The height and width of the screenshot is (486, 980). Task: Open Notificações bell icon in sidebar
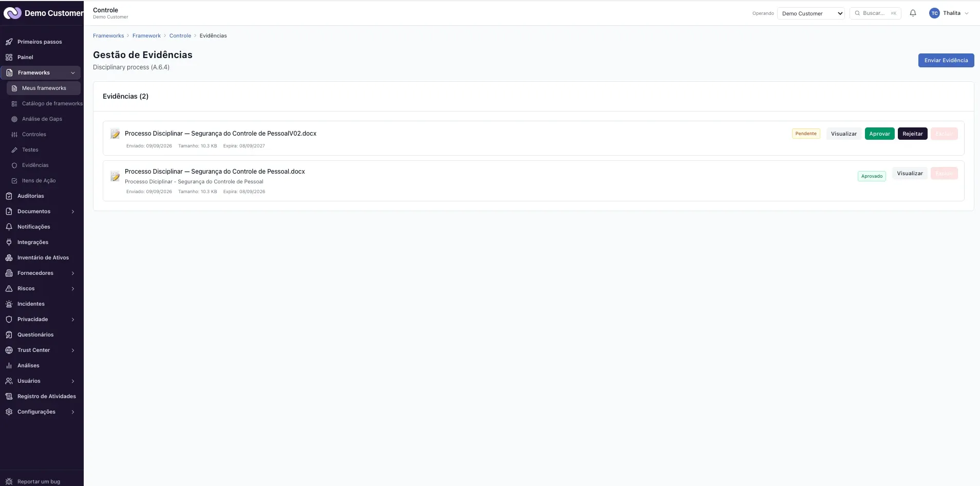click(9, 227)
